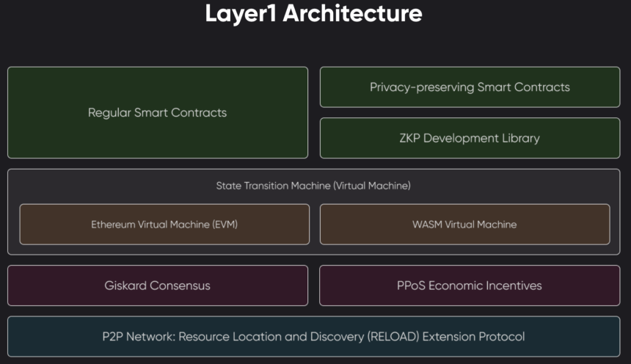Viewport: 631px width, 364px height.
Task: Click the word Architecture in the heading
Action: coord(352,13)
